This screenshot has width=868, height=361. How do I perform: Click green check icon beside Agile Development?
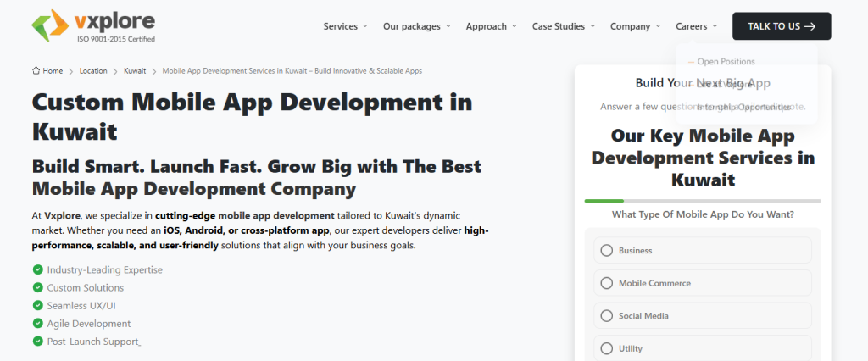tap(37, 323)
